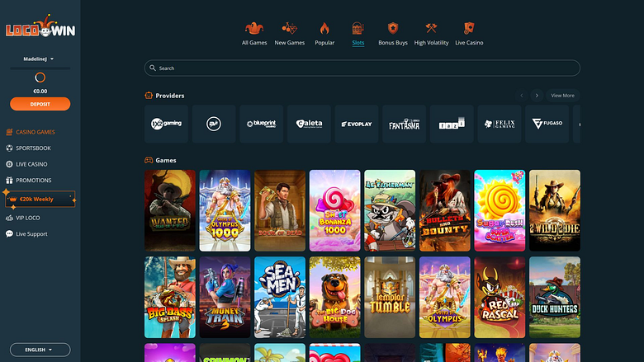
Task: Open The Big Dog House game
Action: pos(334,297)
